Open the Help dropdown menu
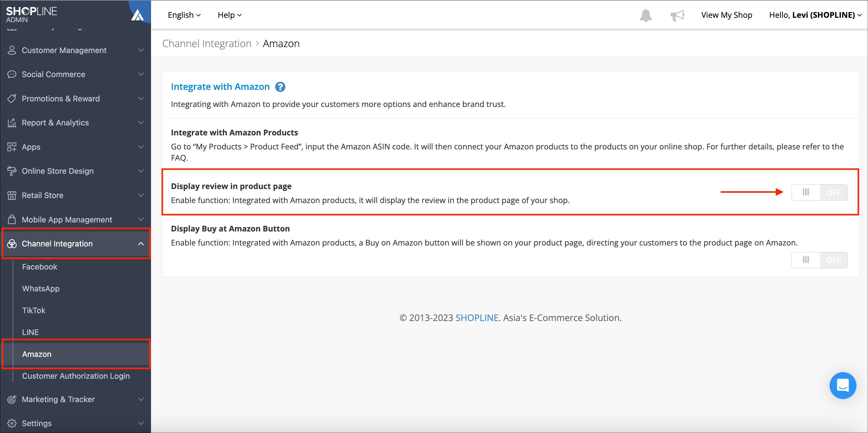The height and width of the screenshot is (433, 868). pyautogui.click(x=229, y=15)
